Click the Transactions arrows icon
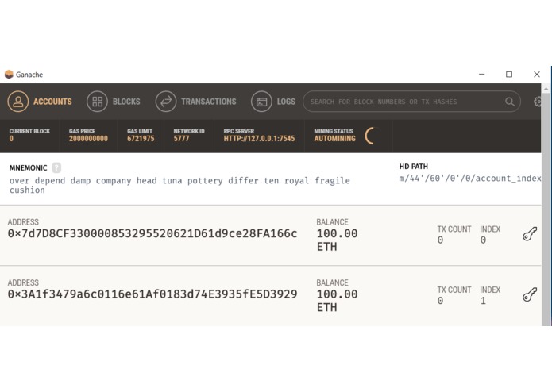This screenshot has height=392, width=552. point(166,102)
